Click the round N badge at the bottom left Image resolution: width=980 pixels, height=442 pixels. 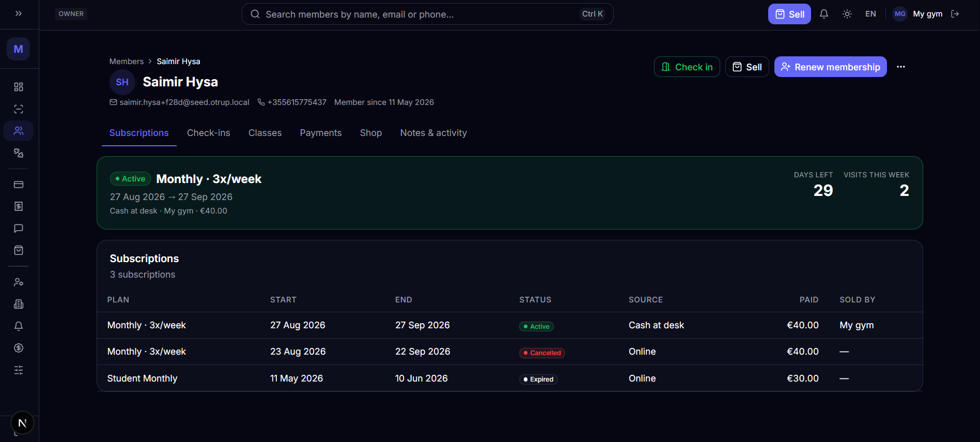pyautogui.click(x=22, y=423)
